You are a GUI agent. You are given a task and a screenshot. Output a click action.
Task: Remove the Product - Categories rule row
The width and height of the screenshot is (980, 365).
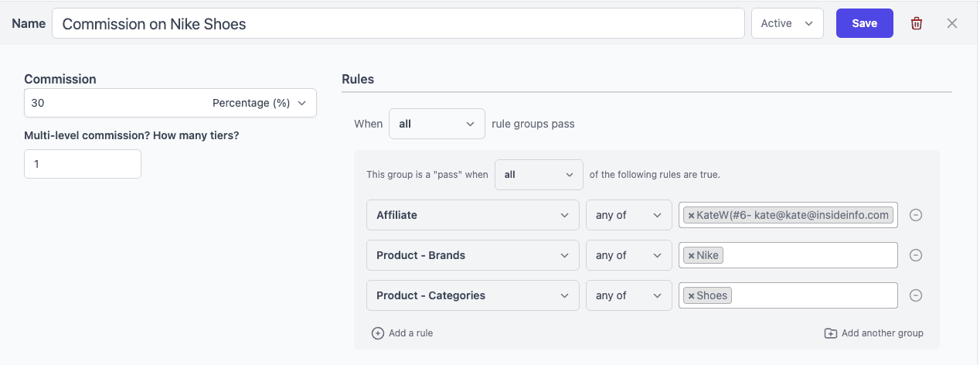pyautogui.click(x=916, y=295)
